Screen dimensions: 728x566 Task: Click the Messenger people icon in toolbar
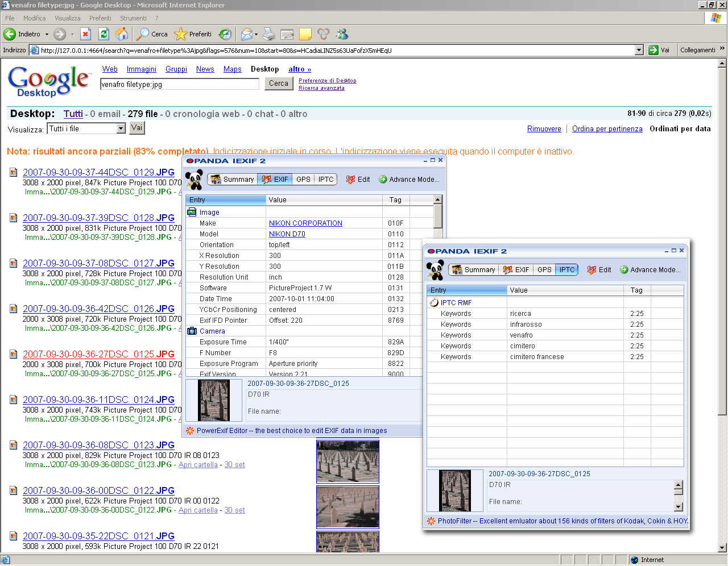342,34
